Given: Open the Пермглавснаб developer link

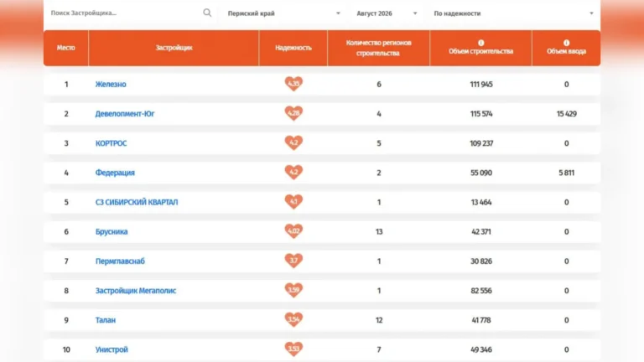Looking at the screenshot, I should click(x=120, y=261).
